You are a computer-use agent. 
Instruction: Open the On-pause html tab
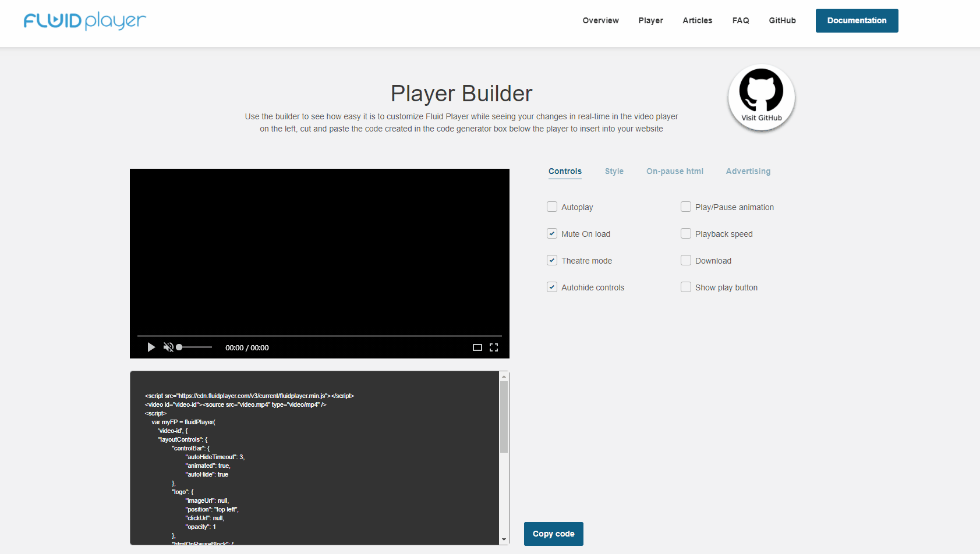pyautogui.click(x=675, y=171)
